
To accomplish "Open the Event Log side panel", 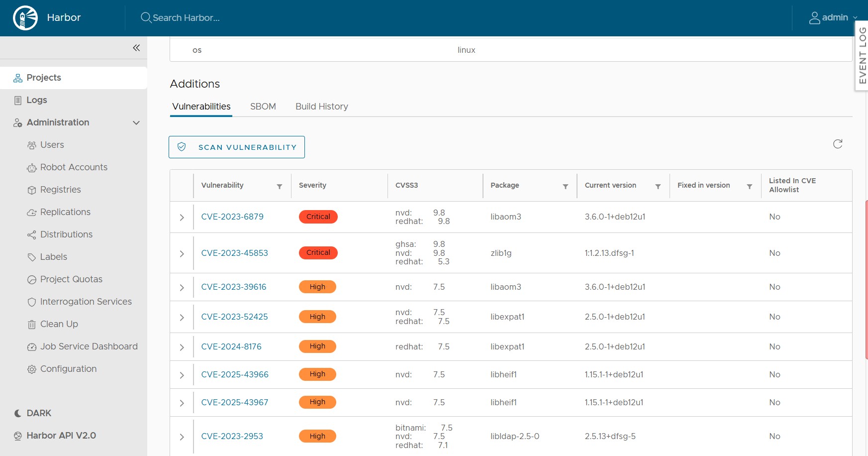I will point(862,55).
